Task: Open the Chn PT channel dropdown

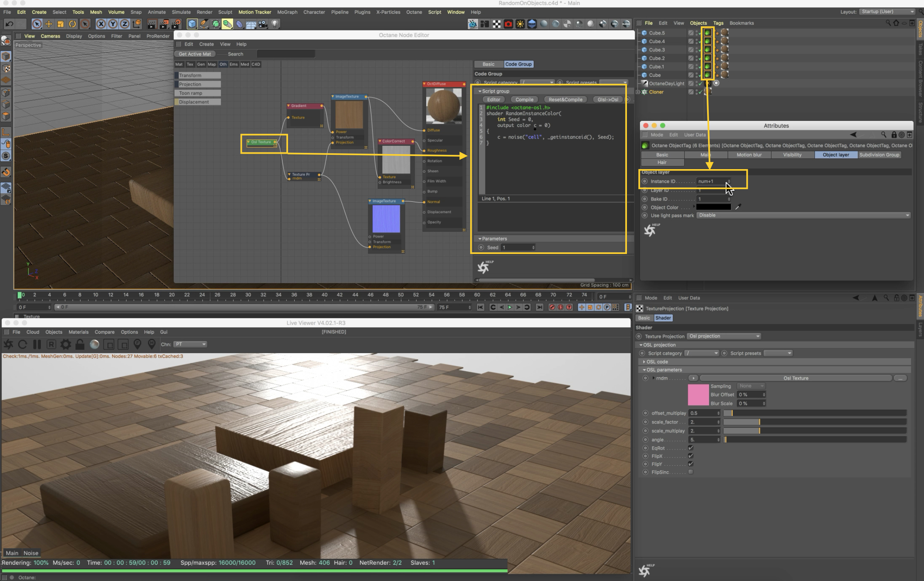Action: click(x=190, y=344)
